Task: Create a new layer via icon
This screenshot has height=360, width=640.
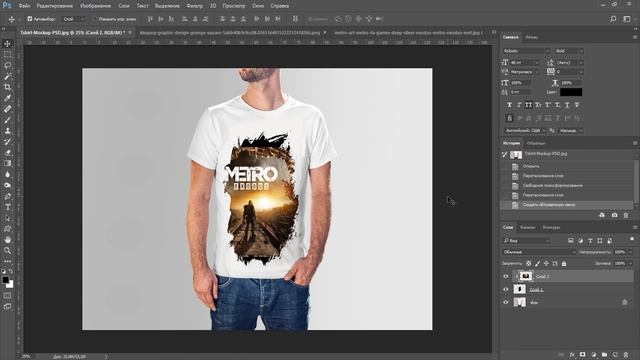Action: (615, 355)
